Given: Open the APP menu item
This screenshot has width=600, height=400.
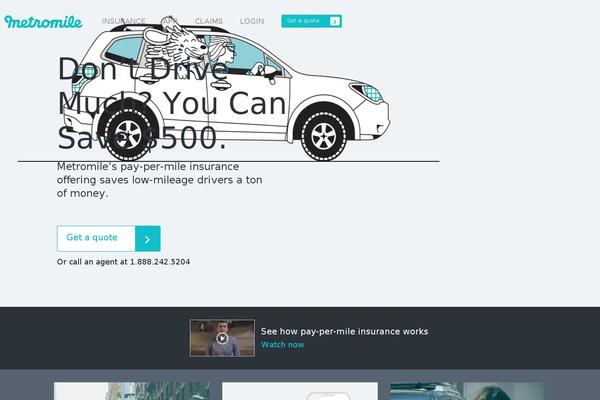Looking at the screenshot, I should pyautogui.click(x=170, y=21).
